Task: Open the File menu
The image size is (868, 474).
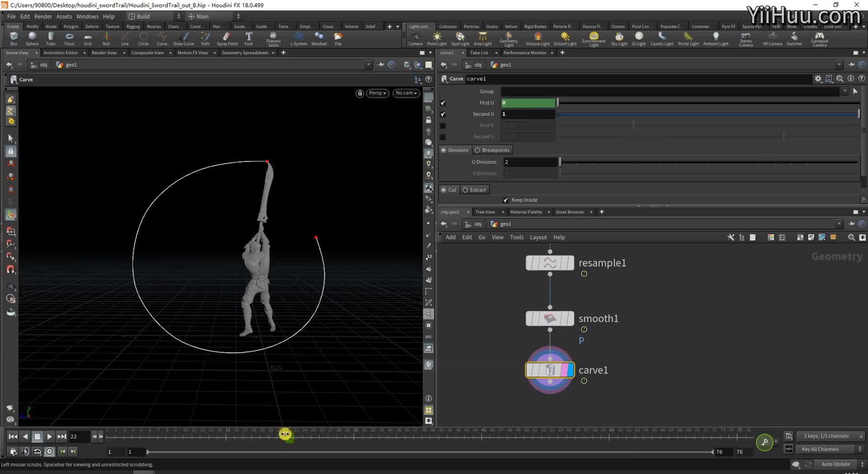Action: pos(11,16)
